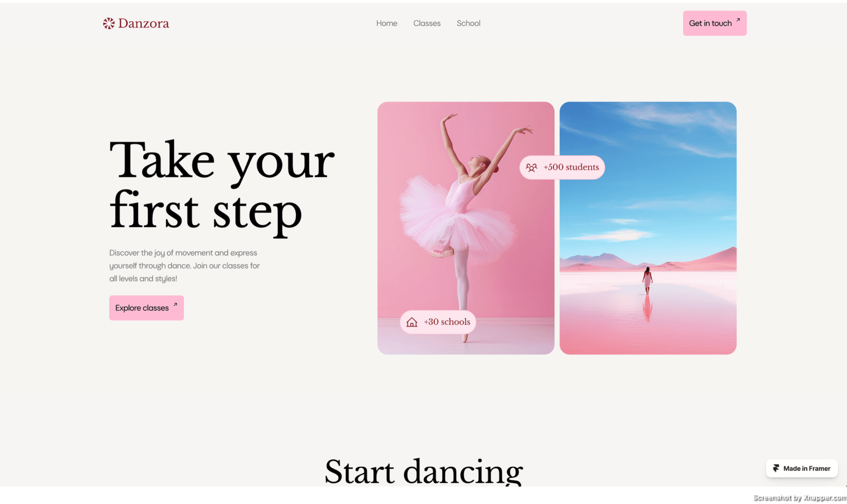Open the Home navigation link
The image size is (847, 504).
pyautogui.click(x=387, y=23)
